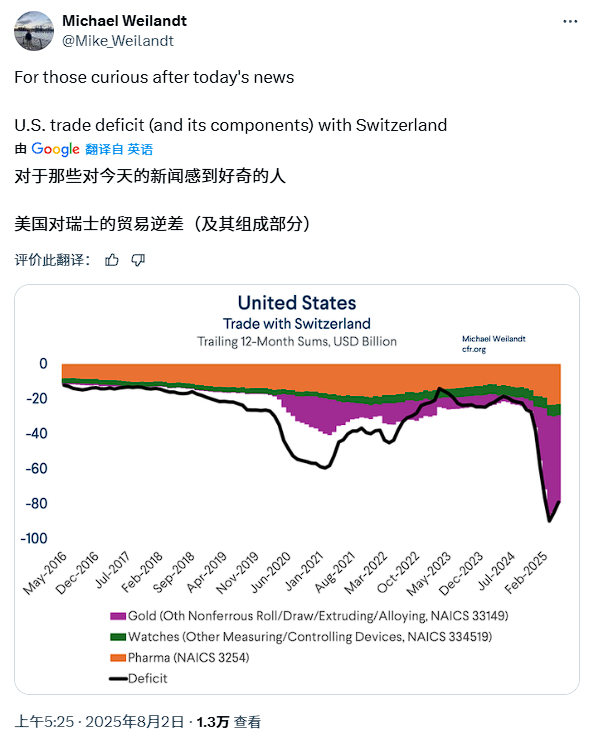Click the orange Pharma legend swatch
Image resolution: width=595 pixels, height=740 pixels.
pyautogui.click(x=117, y=657)
